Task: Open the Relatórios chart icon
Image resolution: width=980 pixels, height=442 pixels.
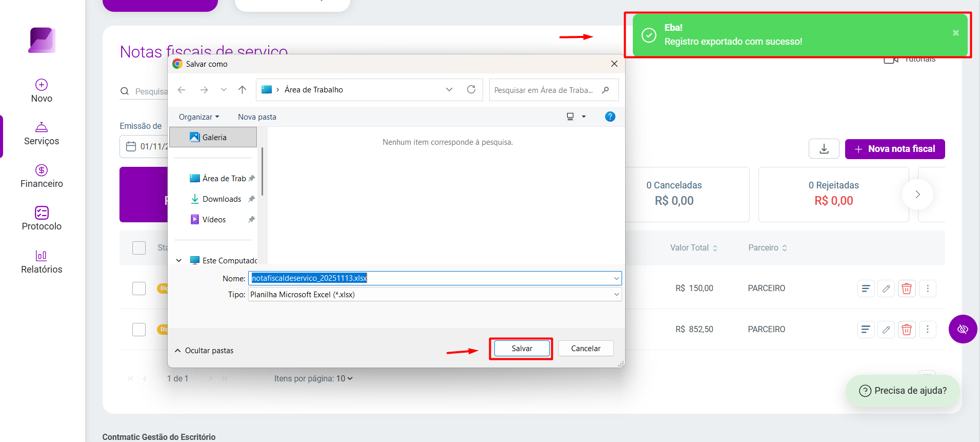Action: tap(42, 256)
